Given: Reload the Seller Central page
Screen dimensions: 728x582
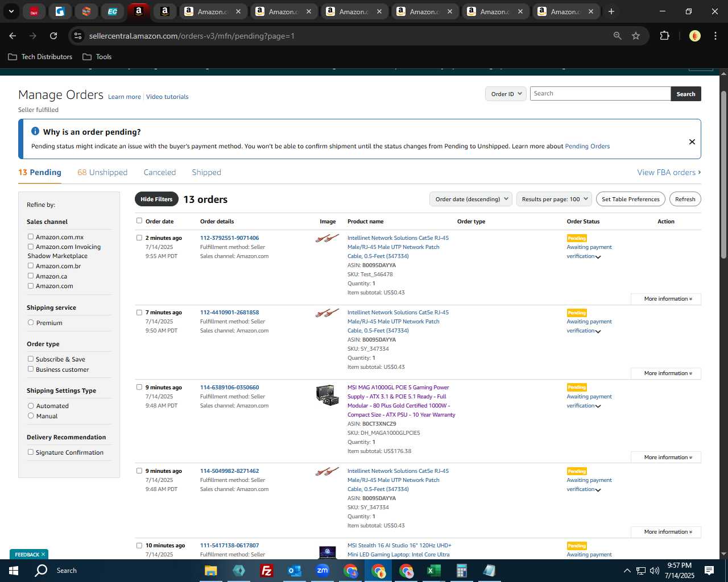Looking at the screenshot, I should (x=53, y=36).
